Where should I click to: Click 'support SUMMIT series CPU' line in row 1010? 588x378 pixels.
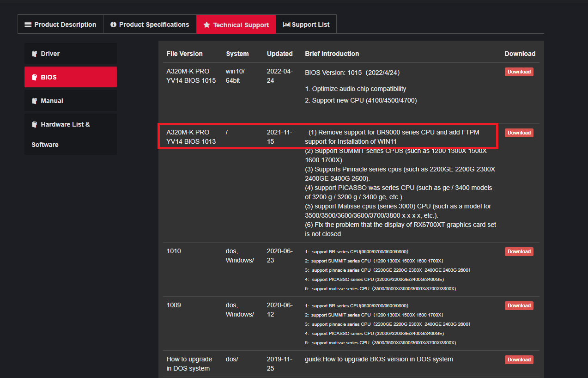[374, 261]
